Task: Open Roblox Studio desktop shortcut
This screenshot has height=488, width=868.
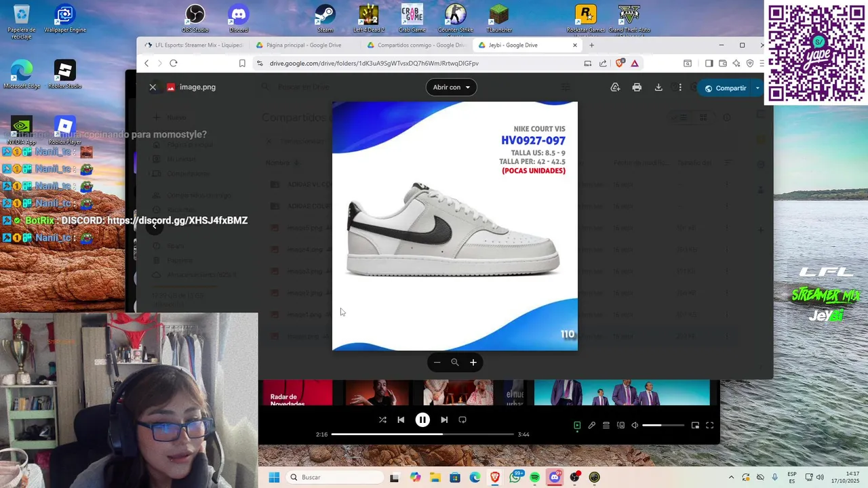Action: (x=64, y=75)
